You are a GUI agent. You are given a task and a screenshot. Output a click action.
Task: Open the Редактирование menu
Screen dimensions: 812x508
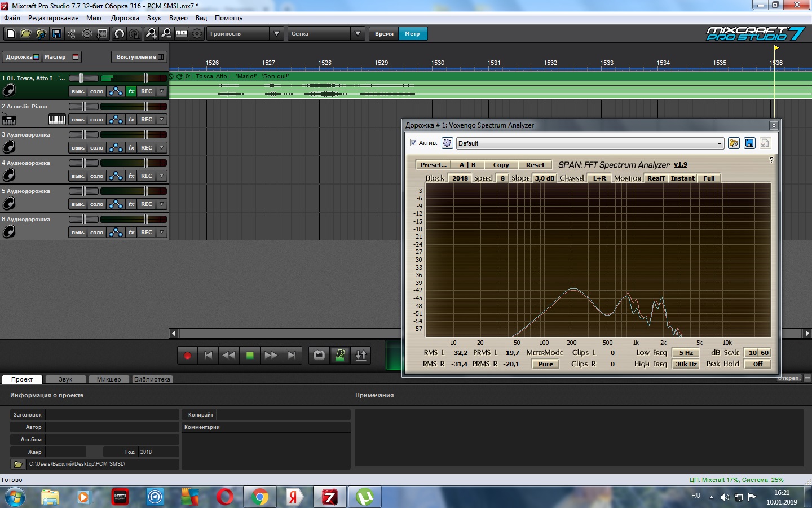click(54, 18)
